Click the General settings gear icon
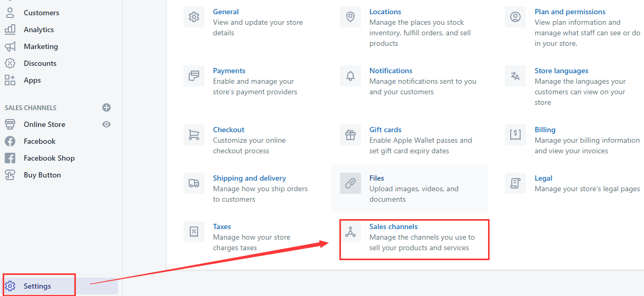Viewport: 644px width, 296px height. (194, 17)
